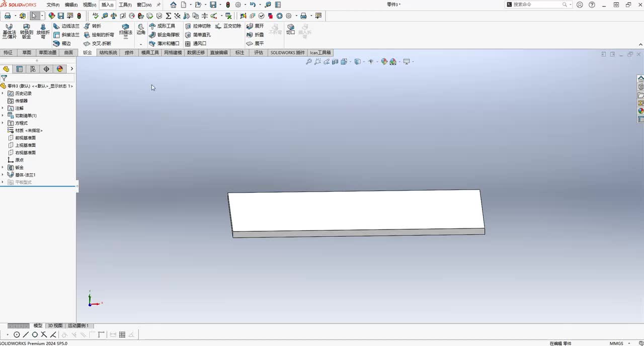Click the 搜索命令 search box

(539, 5)
